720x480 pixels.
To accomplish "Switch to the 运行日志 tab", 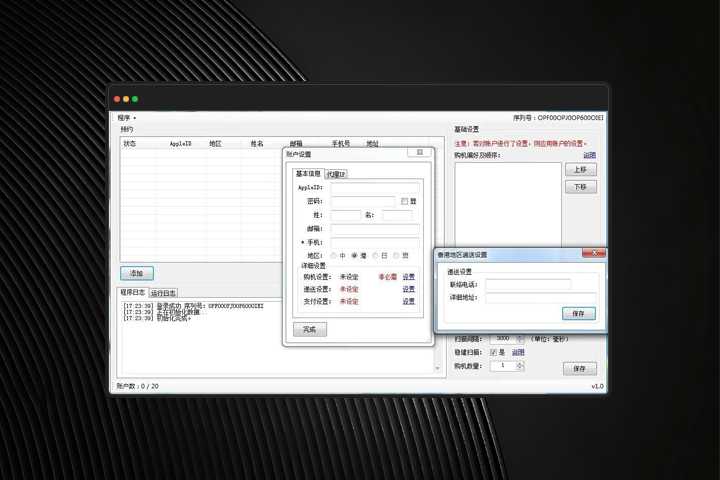I will coord(163,294).
